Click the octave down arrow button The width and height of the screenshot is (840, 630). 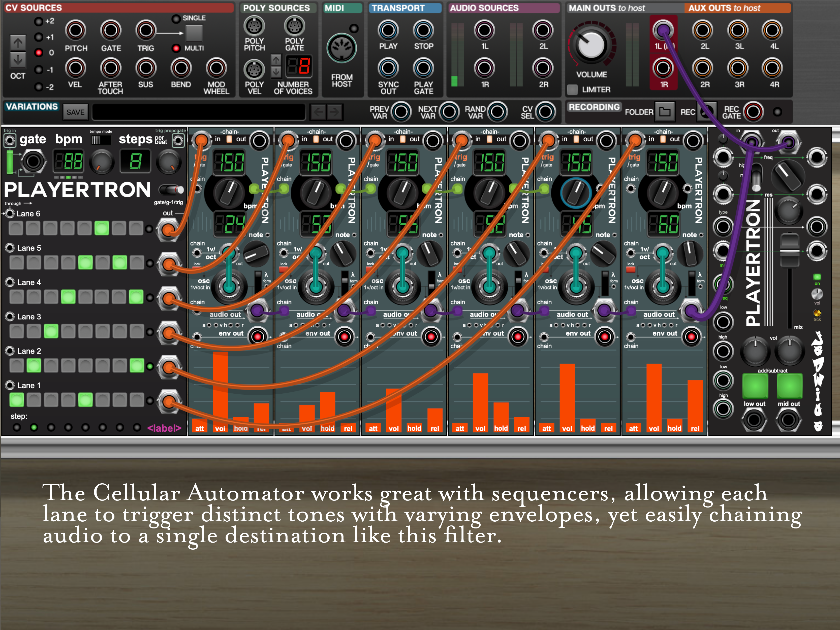[18, 60]
